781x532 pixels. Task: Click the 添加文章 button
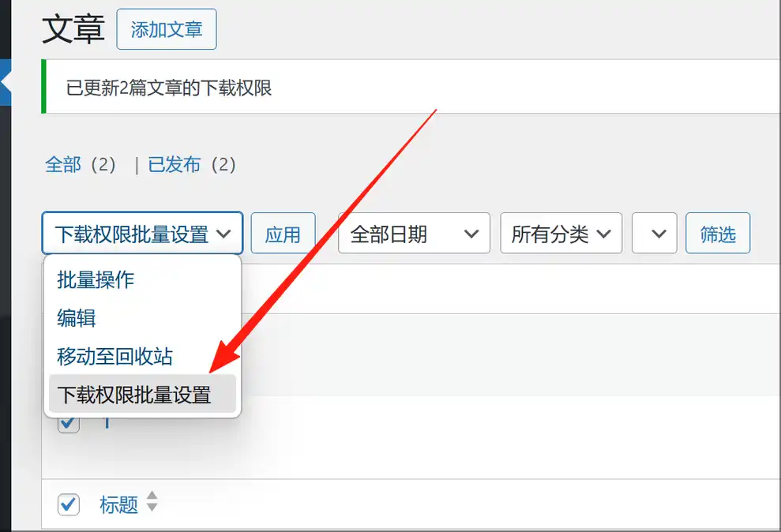coord(167,29)
